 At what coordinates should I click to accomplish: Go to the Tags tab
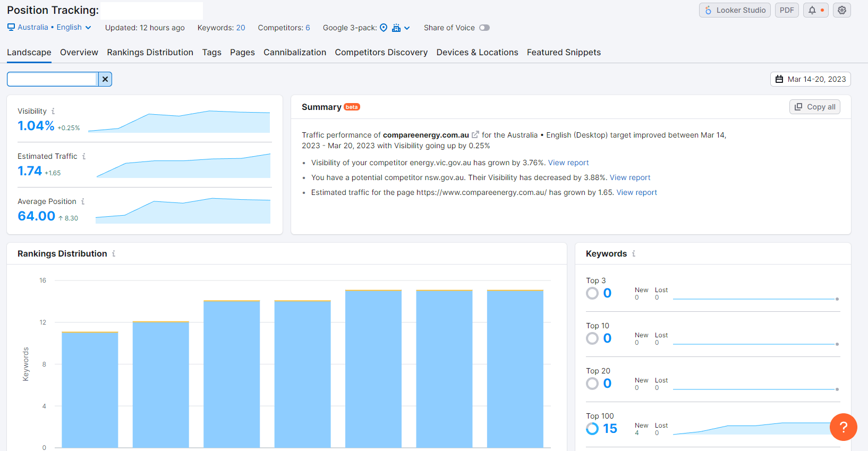tap(211, 52)
